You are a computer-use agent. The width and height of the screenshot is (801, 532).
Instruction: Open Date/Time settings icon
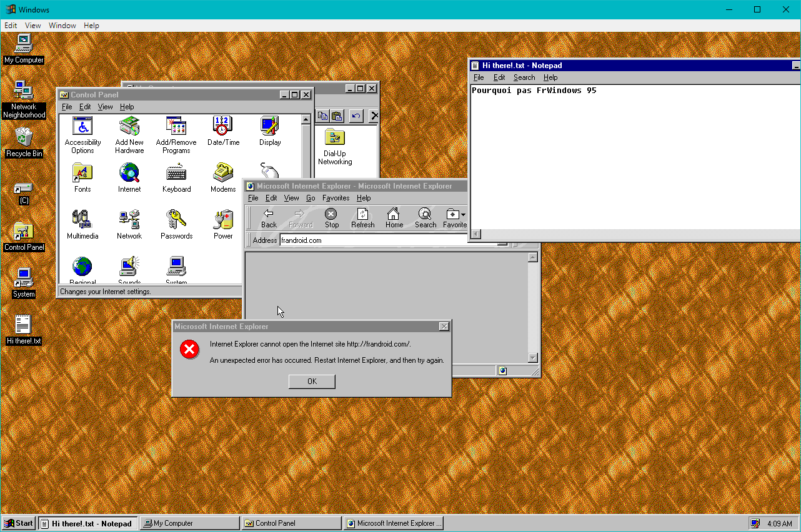[223, 131]
